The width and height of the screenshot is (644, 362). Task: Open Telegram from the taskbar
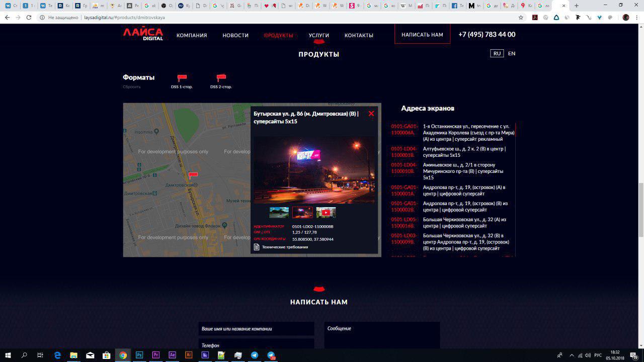254,355
